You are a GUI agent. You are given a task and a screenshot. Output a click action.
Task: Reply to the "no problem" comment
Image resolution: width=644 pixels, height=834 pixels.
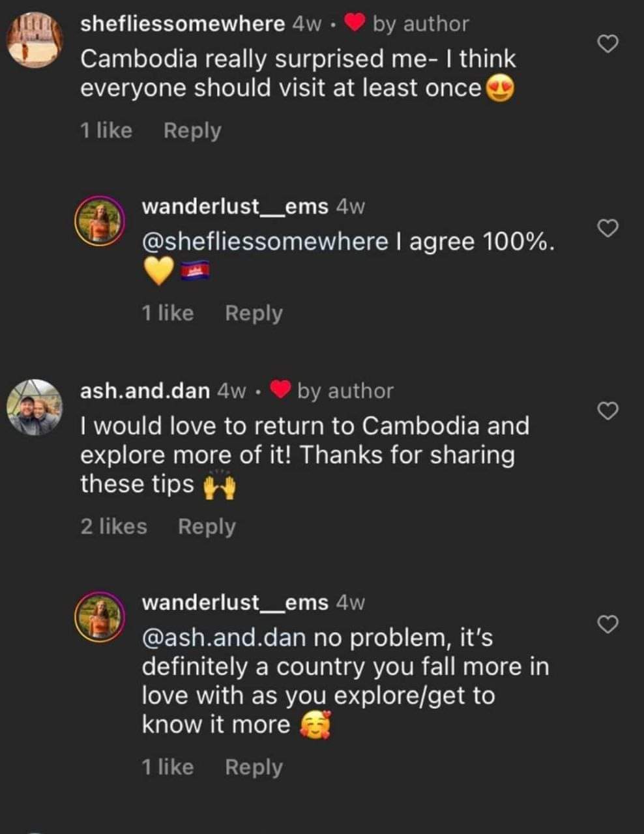click(254, 768)
